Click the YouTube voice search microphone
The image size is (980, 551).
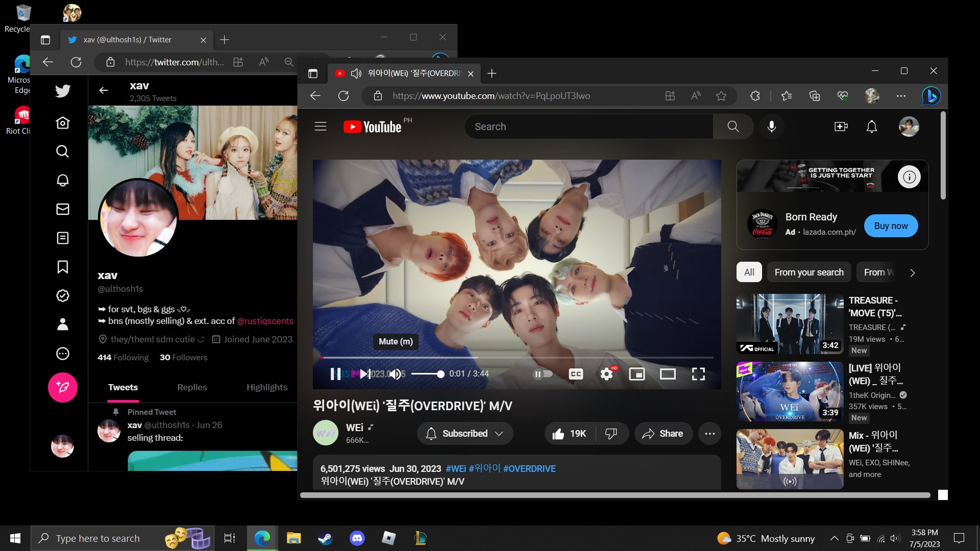771,127
